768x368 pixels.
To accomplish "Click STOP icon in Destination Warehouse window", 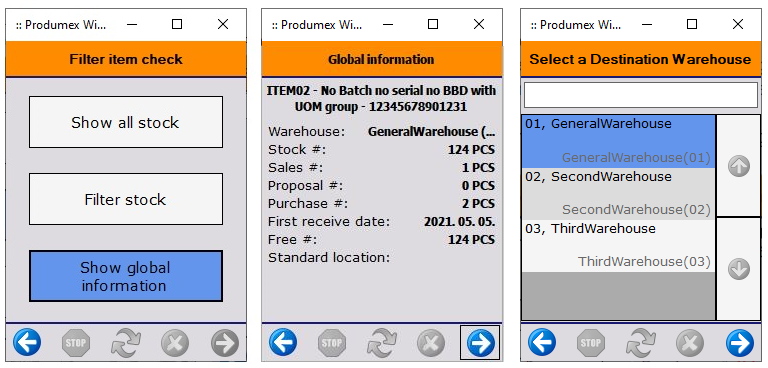I will coord(591,343).
